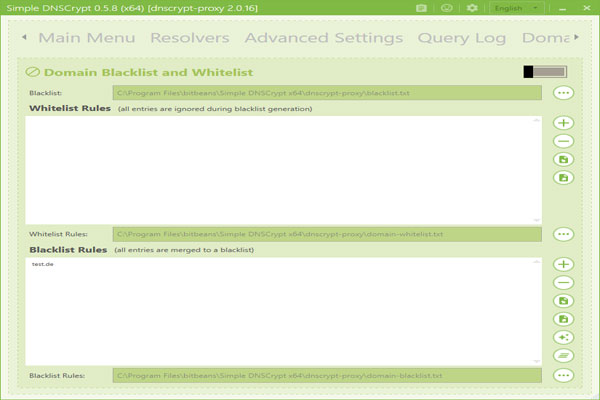Click the stacked-lines icon beside Blacklist Rules
The width and height of the screenshot is (600, 400).
coord(563,355)
